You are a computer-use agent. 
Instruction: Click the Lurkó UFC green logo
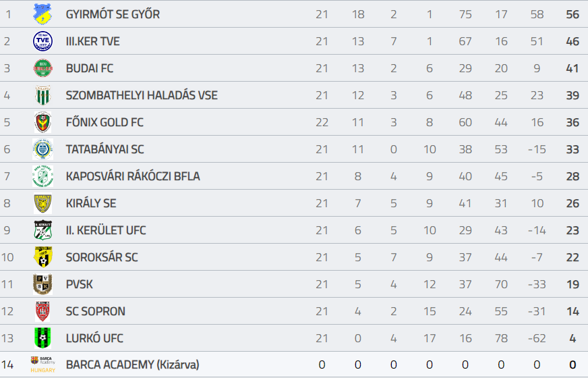coord(42,338)
